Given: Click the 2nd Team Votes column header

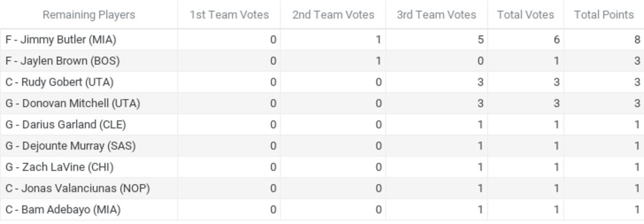Looking at the screenshot, I should point(333,15).
